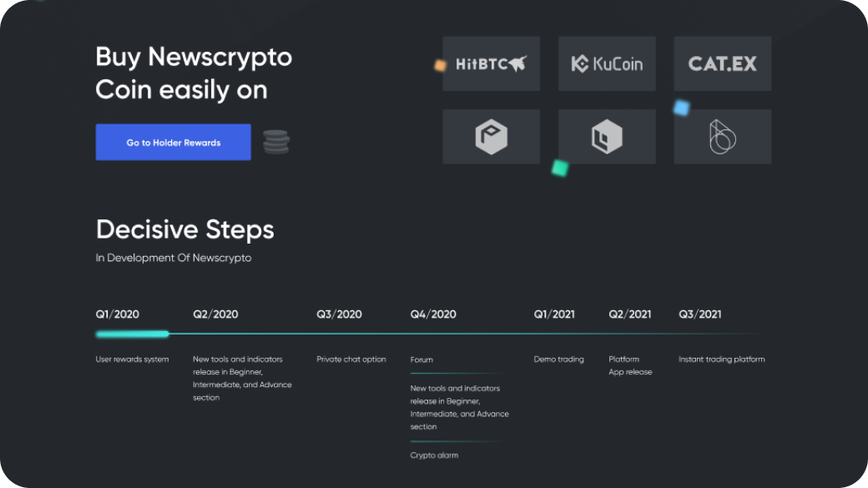Select the outlined B exchange logo tile
The height and width of the screenshot is (488, 868).
723,136
